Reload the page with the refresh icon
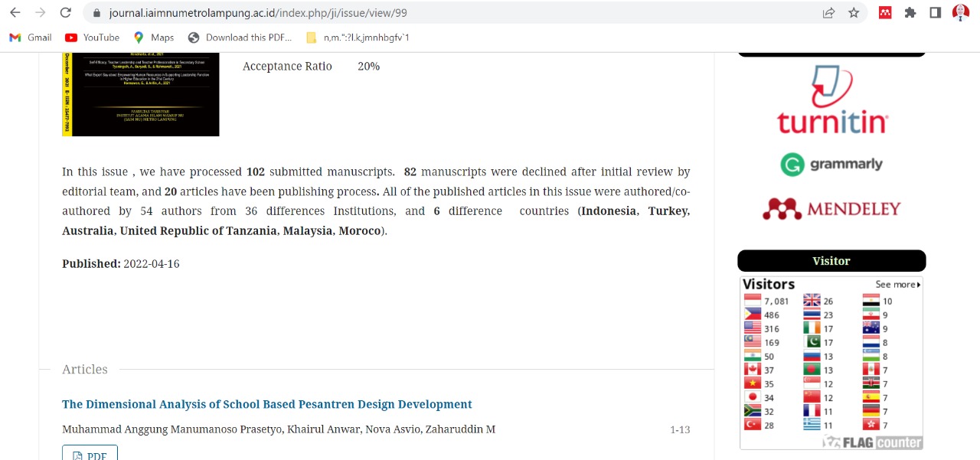The image size is (980, 460). pos(66,13)
